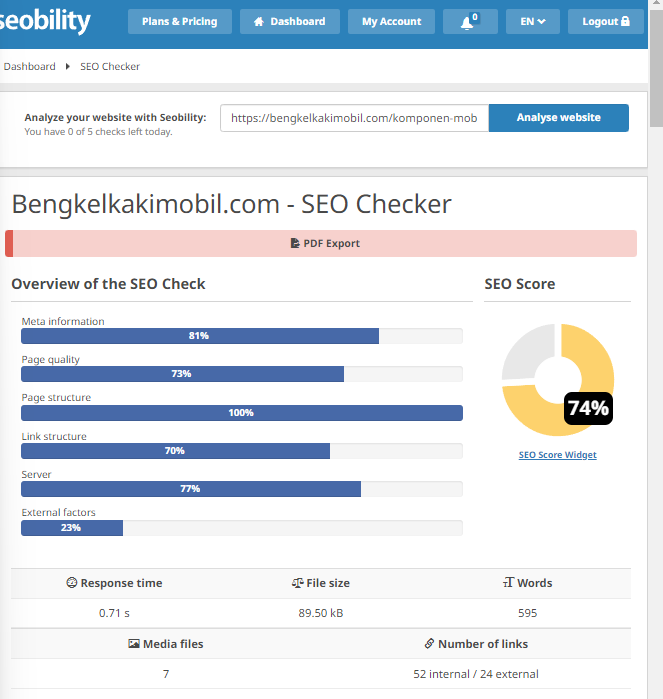The height and width of the screenshot is (699, 663).
Task: Click the 74% SEO score donut chart
Action: pyautogui.click(x=558, y=380)
